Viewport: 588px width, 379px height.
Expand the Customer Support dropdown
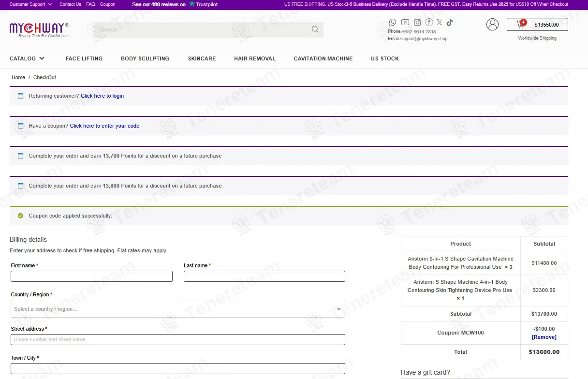[x=30, y=4]
